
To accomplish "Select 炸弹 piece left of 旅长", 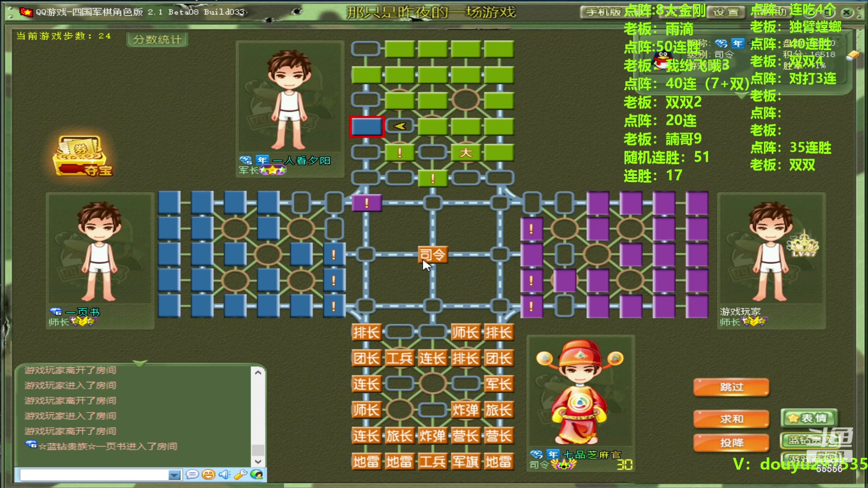I will (x=466, y=410).
